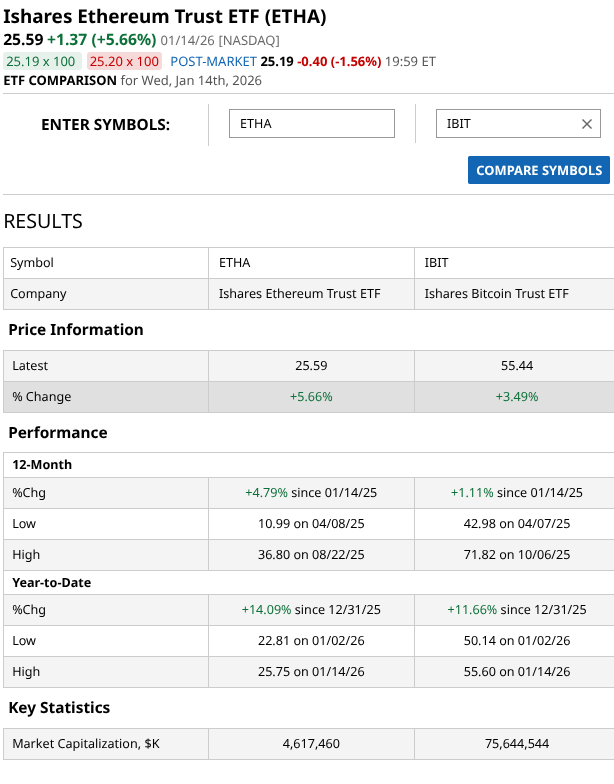Click the 12-Month performance header row
The image size is (614, 784).
[x=42, y=465]
